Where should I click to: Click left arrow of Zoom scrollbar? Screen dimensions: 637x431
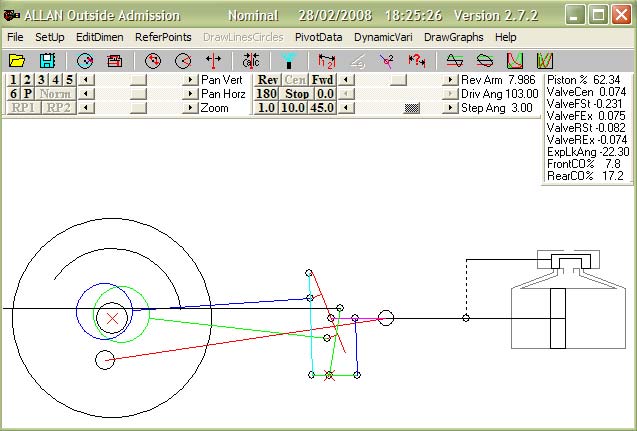click(86, 107)
